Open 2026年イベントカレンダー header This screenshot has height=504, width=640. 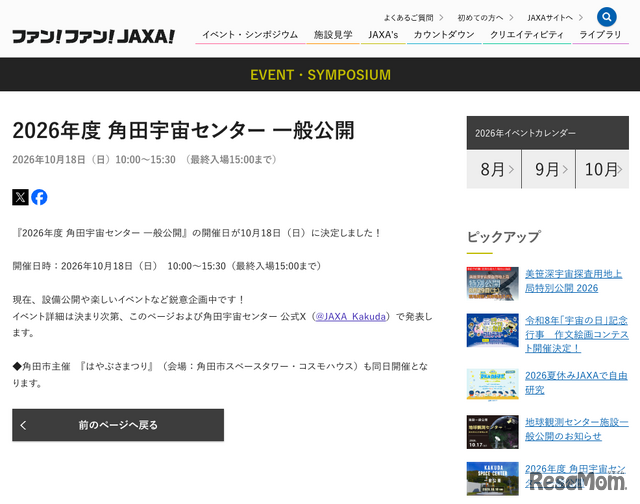(x=548, y=133)
